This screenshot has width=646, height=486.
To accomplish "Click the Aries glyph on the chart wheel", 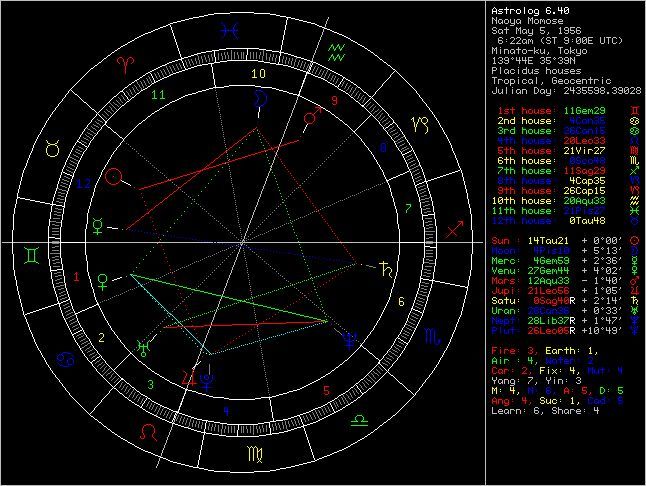I will tap(126, 65).
